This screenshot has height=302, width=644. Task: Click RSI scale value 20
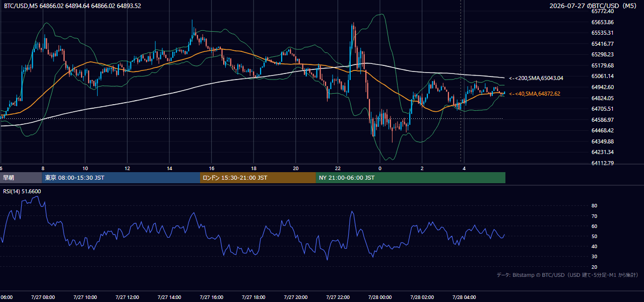point(594,267)
